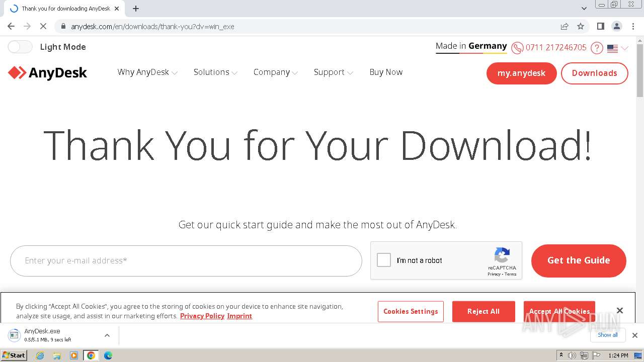Focus the e-mail address field
This screenshot has width=644, height=362.
click(x=186, y=260)
